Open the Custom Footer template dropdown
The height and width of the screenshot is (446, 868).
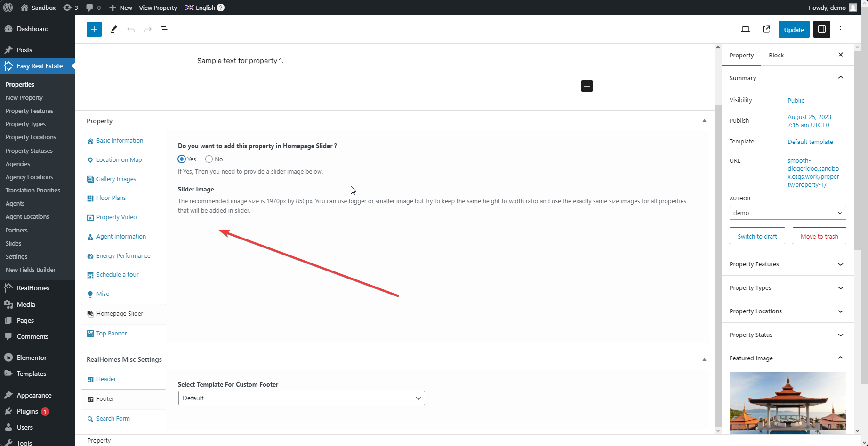(x=301, y=398)
